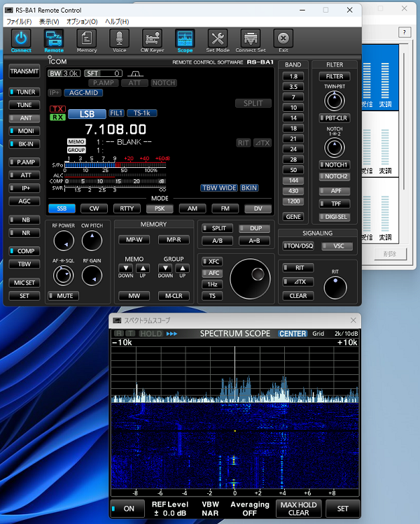Click the PBT-CLR button
The image size is (420, 524).
click(335, 118)
